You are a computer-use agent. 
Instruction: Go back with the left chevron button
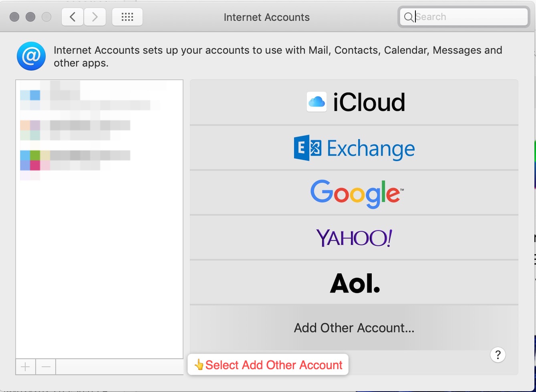pyautogui.click(x=73, y=17)
